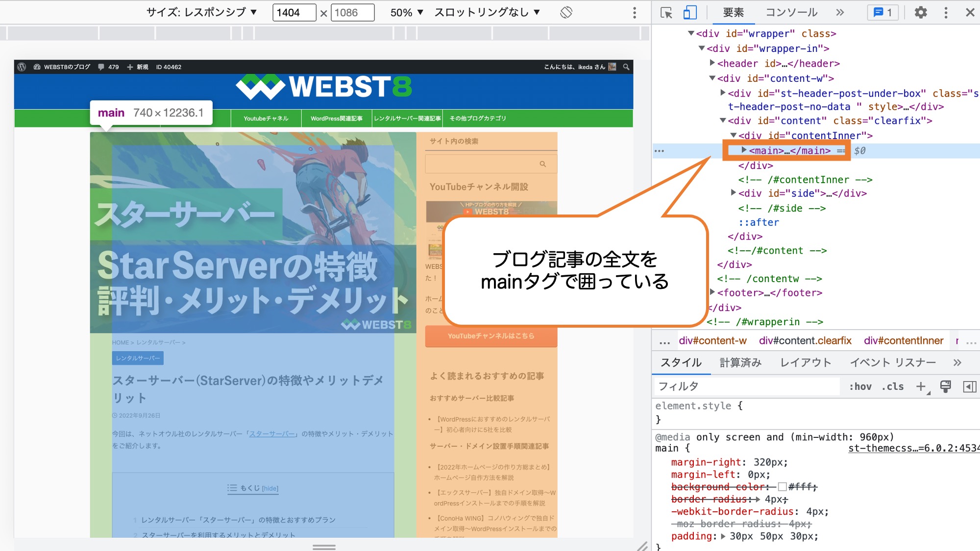Viewport: 980px width, 551px height.
Task: Expand the border-radius shorthand property
Action: [x=758, y=500]
